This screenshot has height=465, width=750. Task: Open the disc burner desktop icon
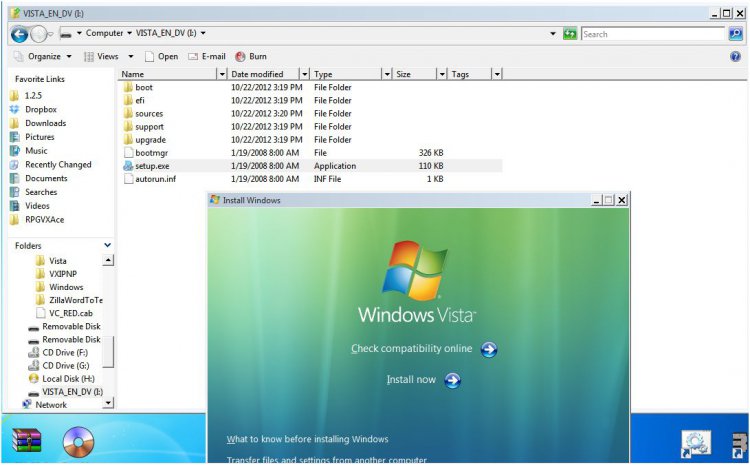click(x=78, y=442)
